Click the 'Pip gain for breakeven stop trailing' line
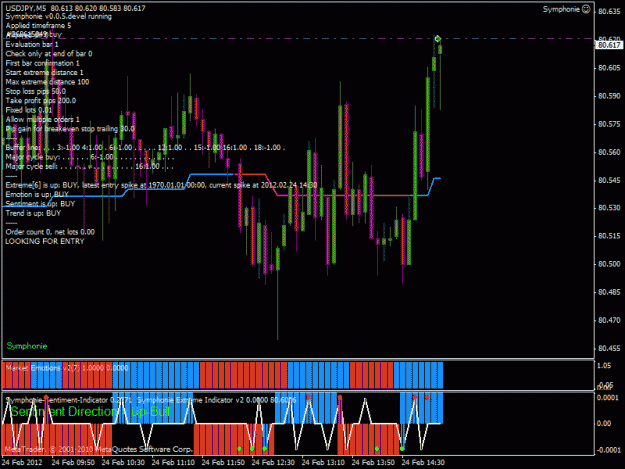This screenshot has height=469, width=625. tap(70, 129)
